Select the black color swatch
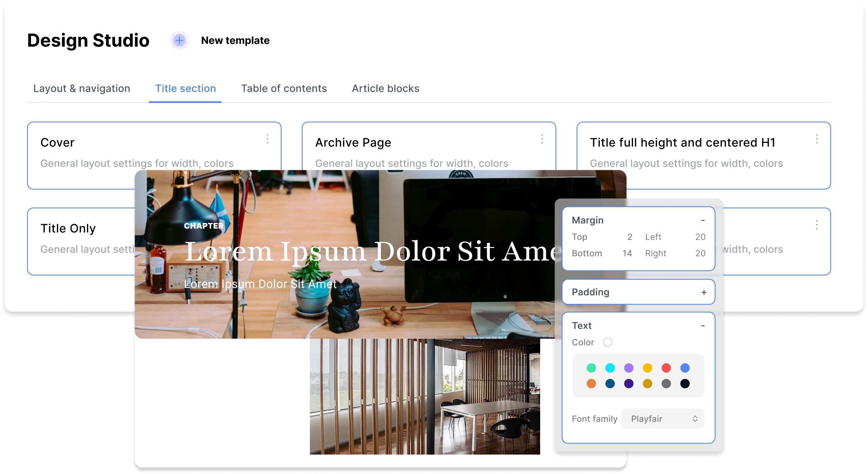 point(684,383)
